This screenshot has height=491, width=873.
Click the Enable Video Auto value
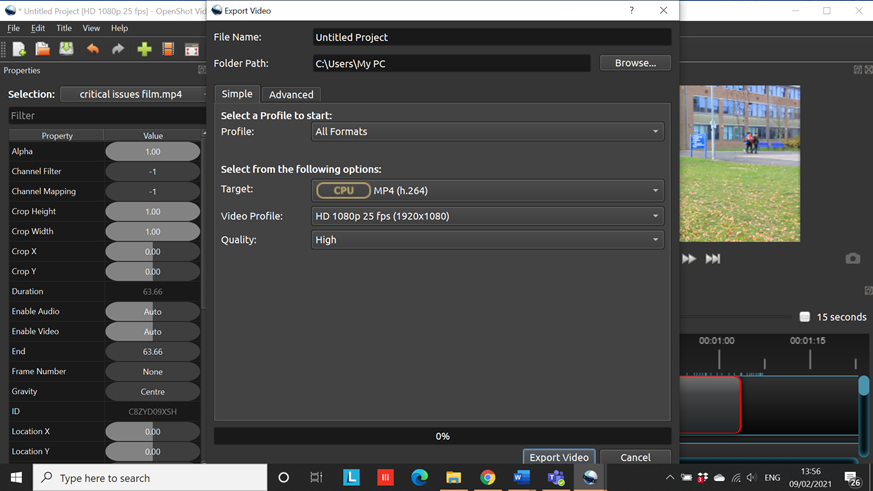[x=153, y=332]
